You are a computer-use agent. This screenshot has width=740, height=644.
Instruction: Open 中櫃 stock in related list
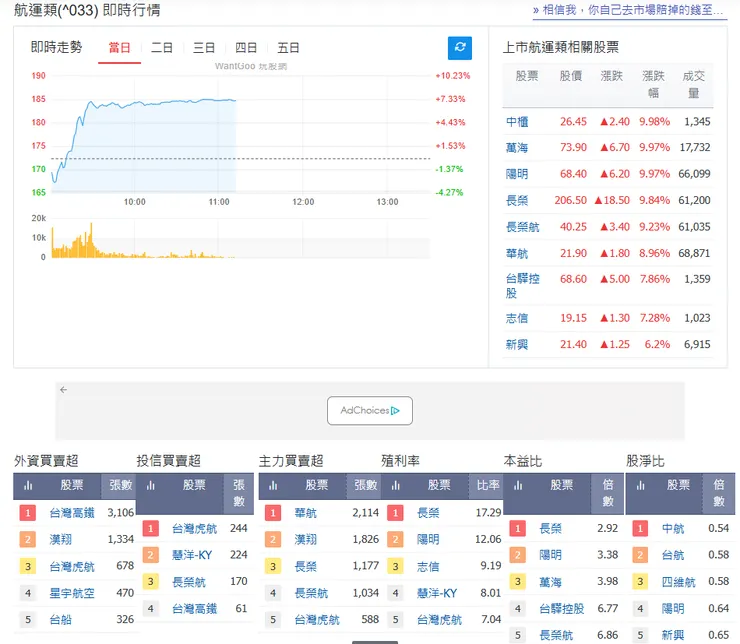pos(517,122)
